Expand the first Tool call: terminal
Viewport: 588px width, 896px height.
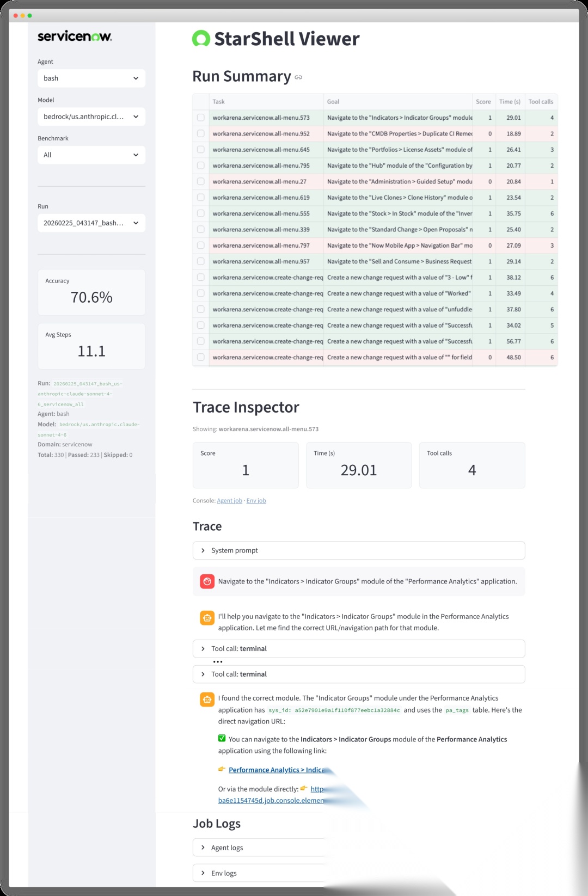(x=359, y=648)
